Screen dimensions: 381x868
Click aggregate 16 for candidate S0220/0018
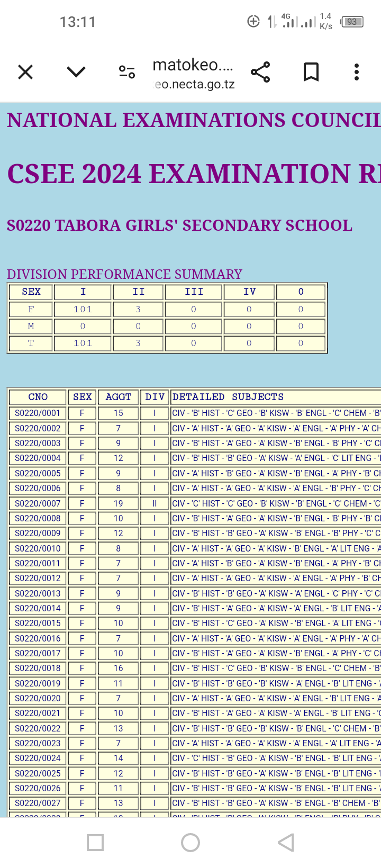(119, 668)
